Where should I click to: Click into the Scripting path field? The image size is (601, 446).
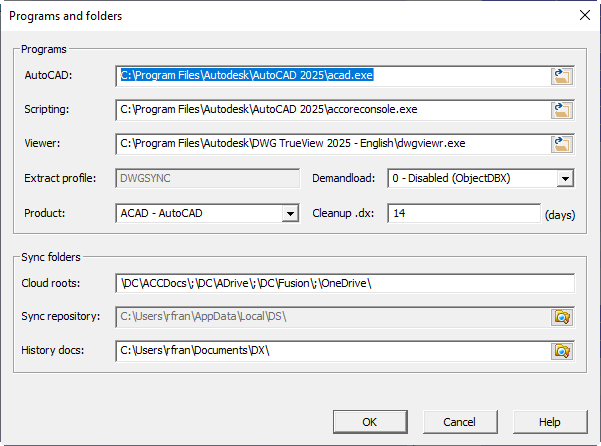click(x=333, y=110)
